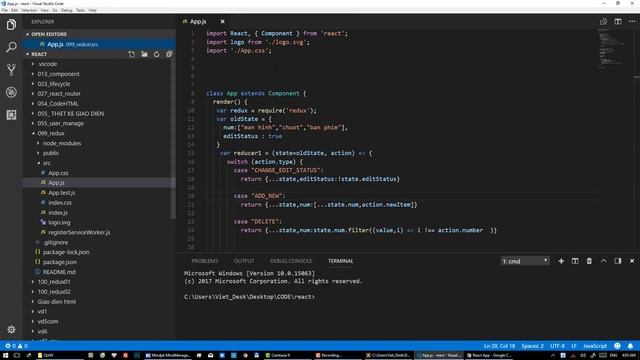Close the terminal panel
This screenshot has height=360, width=640.
[x=632, y=261]
